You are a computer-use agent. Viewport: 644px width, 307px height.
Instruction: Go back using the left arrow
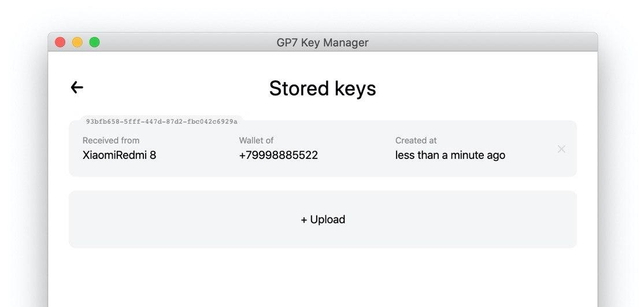click(77, 87)
